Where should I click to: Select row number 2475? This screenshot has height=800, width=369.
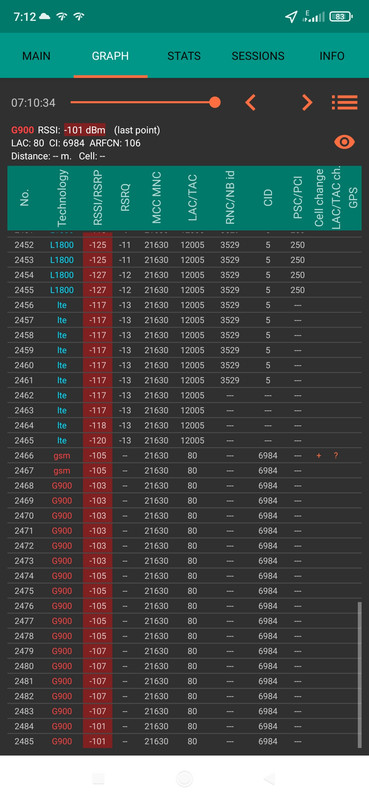tap(184, 591)
